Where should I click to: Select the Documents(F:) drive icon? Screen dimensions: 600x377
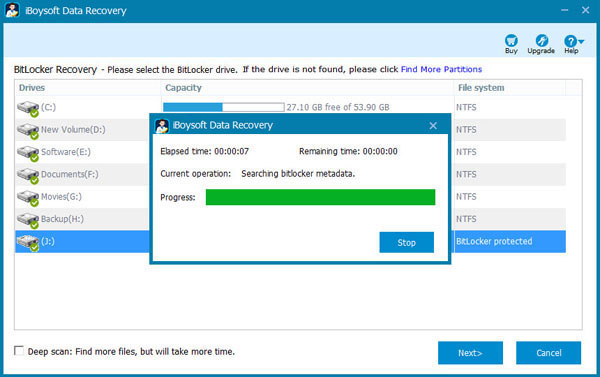pyautogui.click(x=28, y=175)
